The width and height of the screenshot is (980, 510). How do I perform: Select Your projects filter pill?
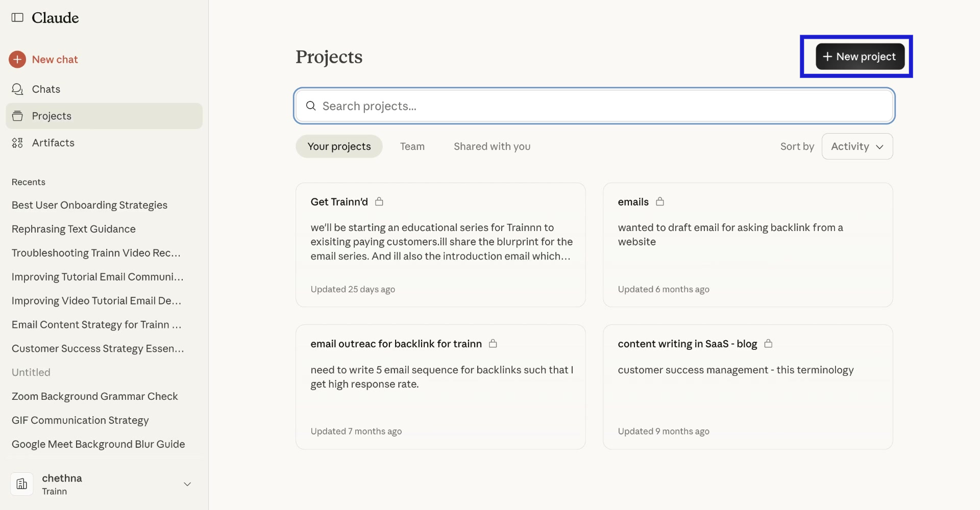pos(339,146)
